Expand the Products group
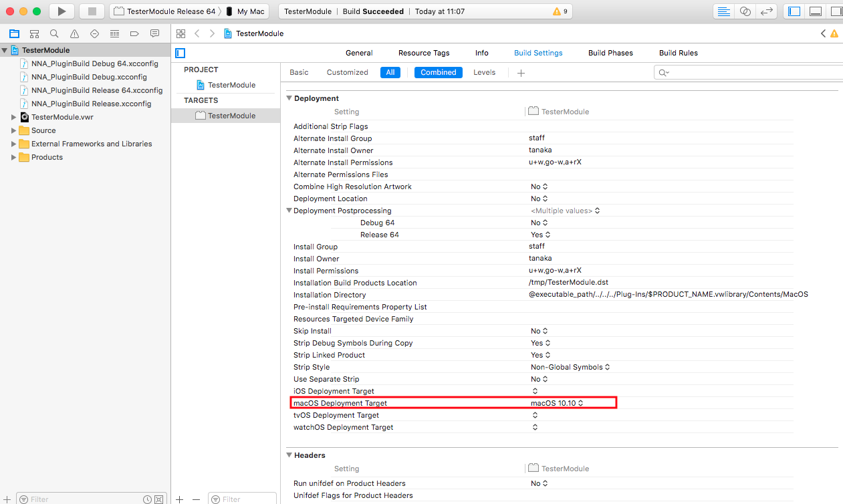 (13, 157)
